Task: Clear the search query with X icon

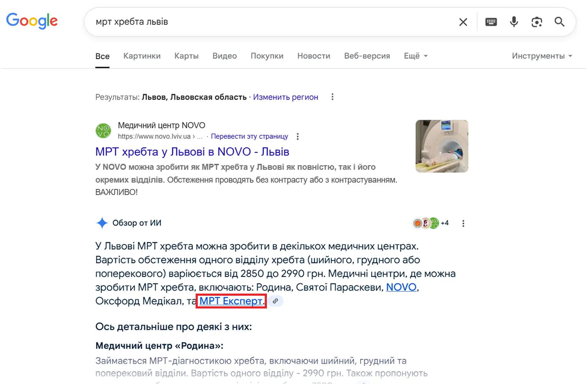Action: (x=463, y=22)
